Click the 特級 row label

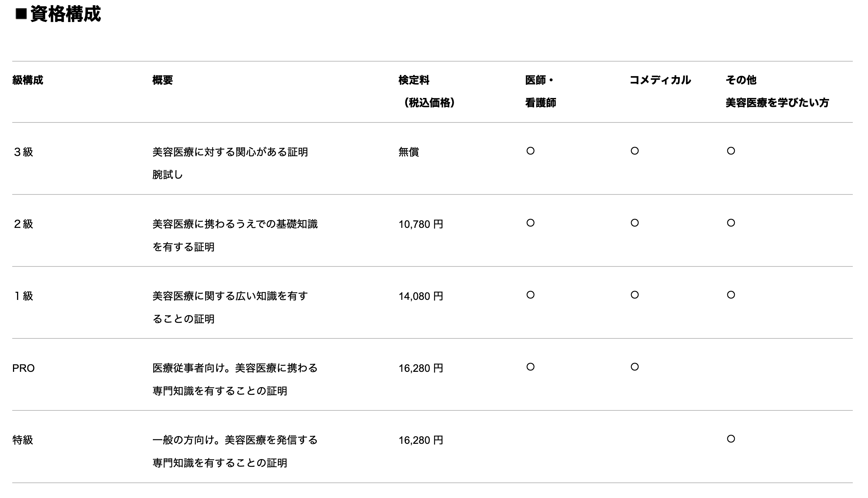point(23,440)
